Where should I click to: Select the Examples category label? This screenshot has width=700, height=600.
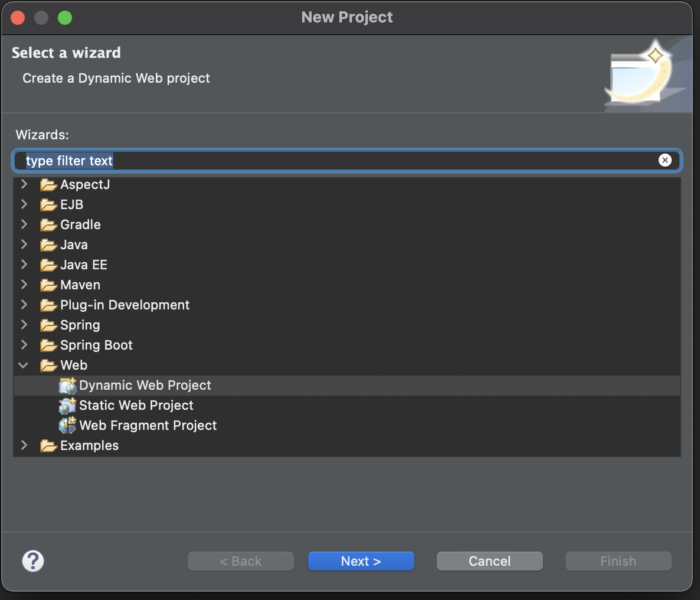tap(89, 446)
